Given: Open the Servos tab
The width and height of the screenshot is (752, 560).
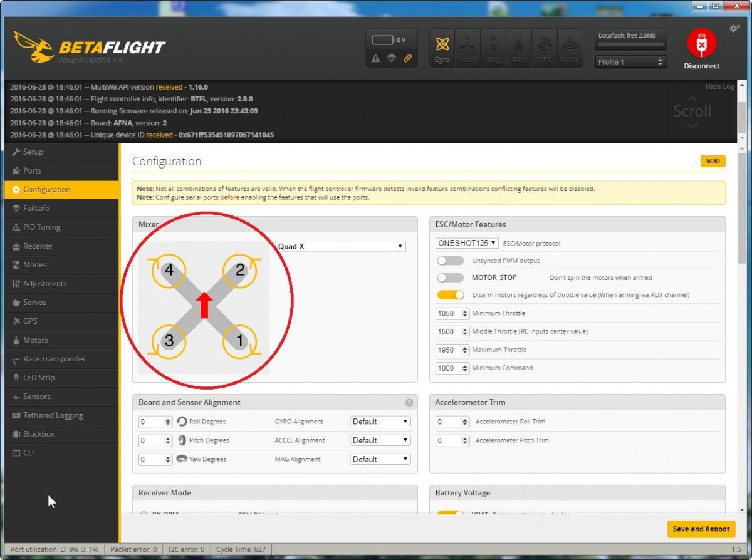Looking at the screenshot, I should [61, 302].
